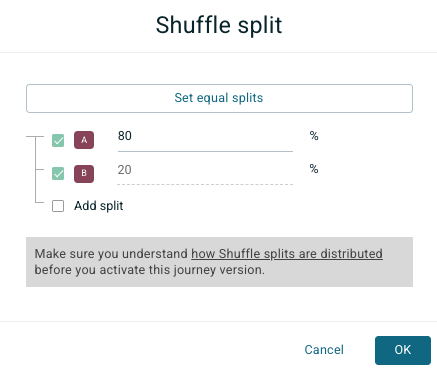Click the Make sure you understand text
437x374 pixels.
[x=111, y=254]
